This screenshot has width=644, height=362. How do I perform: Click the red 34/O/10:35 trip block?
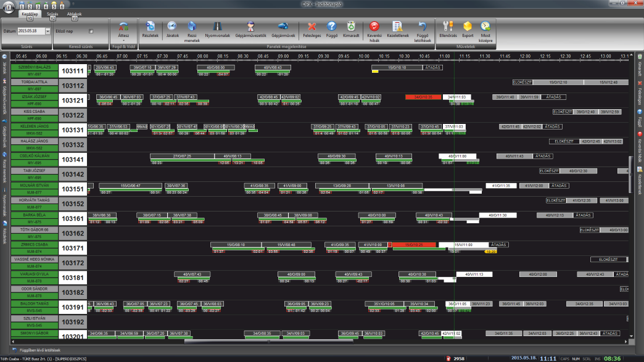point(423,97)
